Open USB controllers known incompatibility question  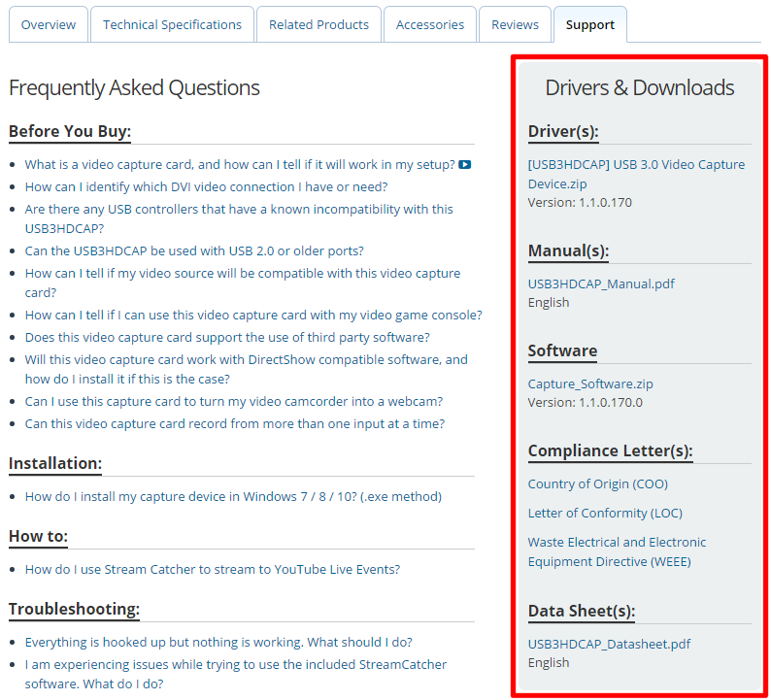point(239,218)
